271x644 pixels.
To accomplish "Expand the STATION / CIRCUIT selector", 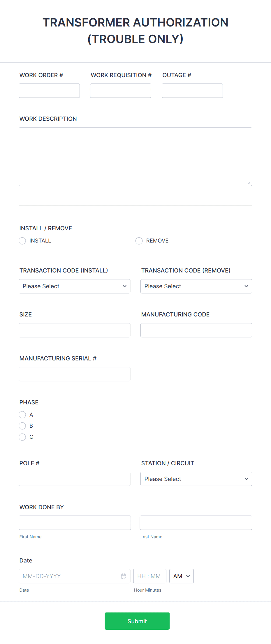I will 196,479.
